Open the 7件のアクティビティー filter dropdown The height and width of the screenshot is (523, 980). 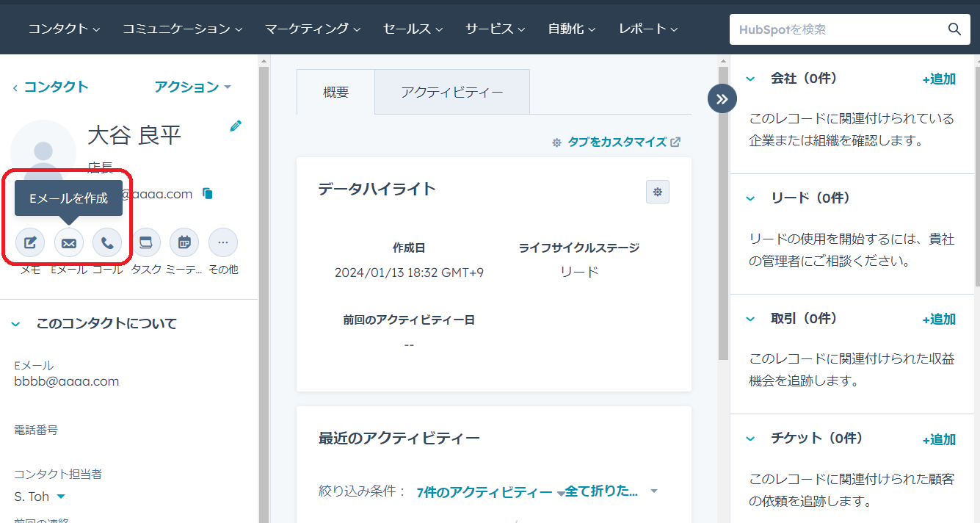490,491
